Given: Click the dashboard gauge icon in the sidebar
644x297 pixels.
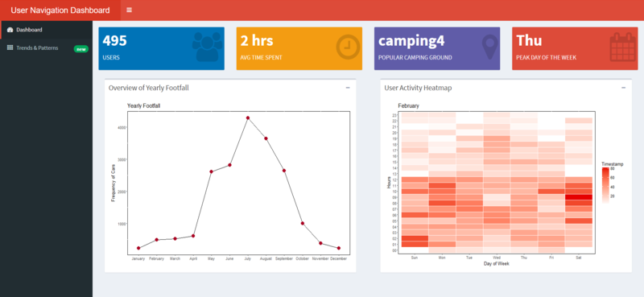Looking at the screenshot, I should pyautogui.click(x=10, y=30).
